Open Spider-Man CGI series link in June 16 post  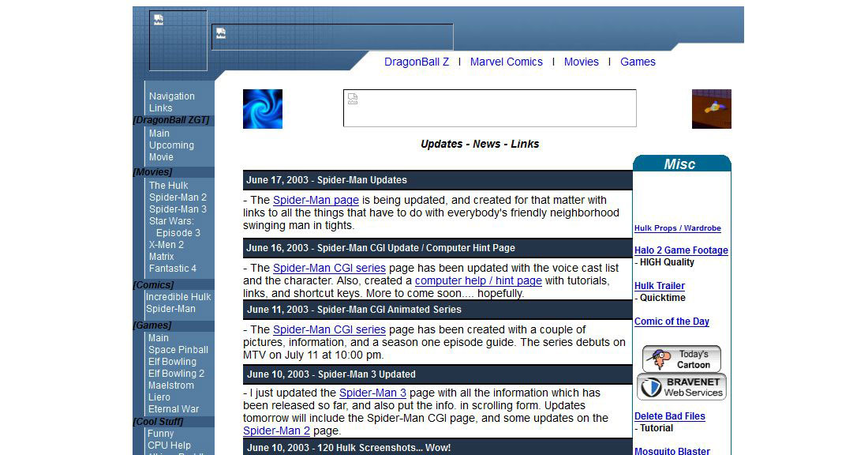(x=329, y=269)
